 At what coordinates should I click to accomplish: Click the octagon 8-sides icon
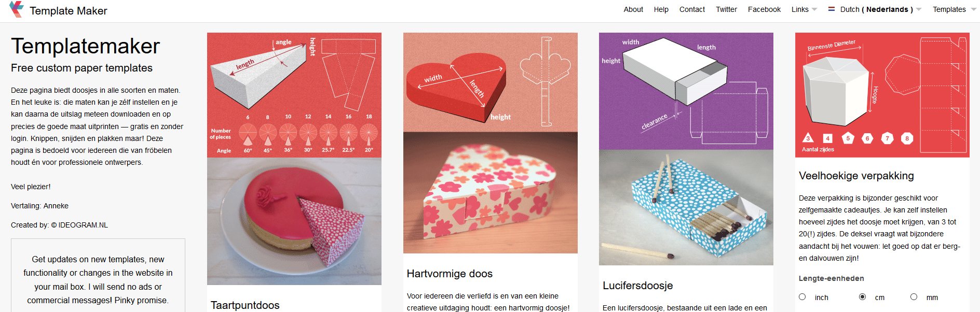(907, 138)
